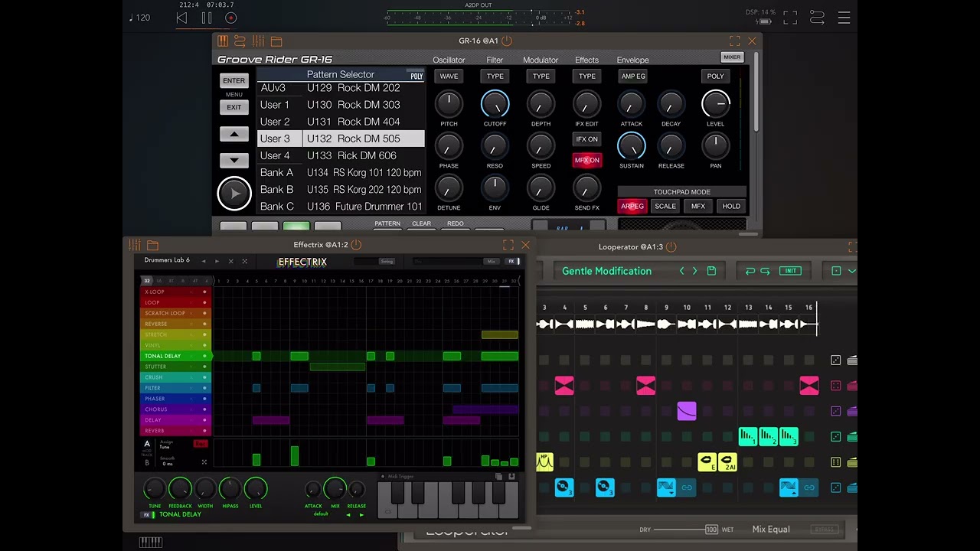Open the AMP EG envelope selector
Viewport: 980px width, 551px height.
tap(633, 77)
